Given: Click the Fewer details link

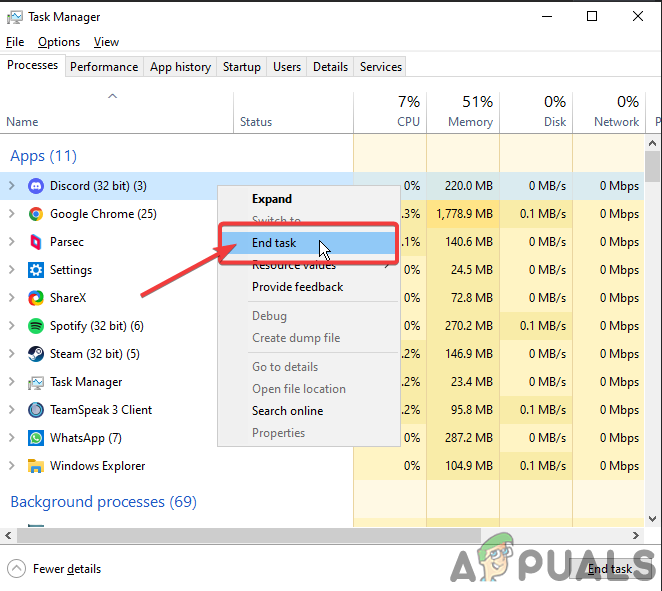Looking at the screenshot, I should (67, 569).
